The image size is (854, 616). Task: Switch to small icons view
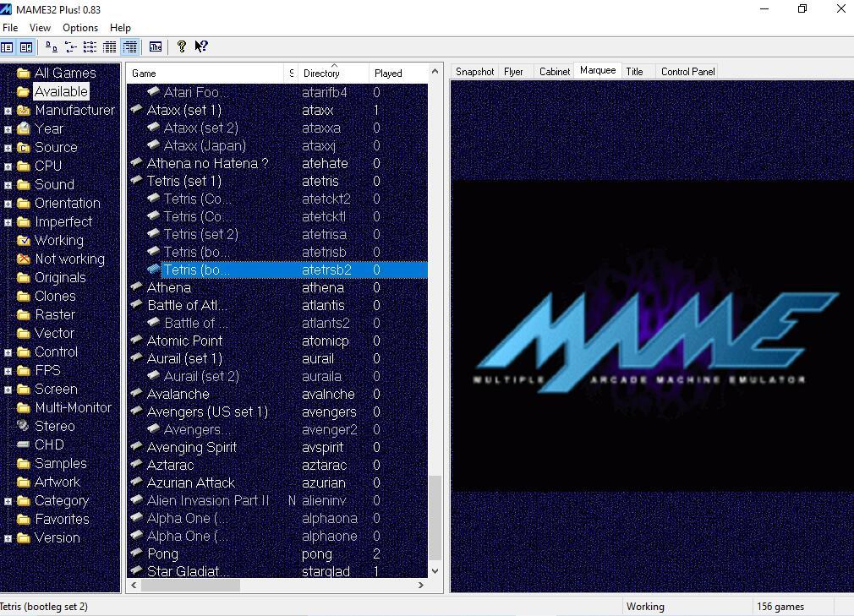coord(70,47)
